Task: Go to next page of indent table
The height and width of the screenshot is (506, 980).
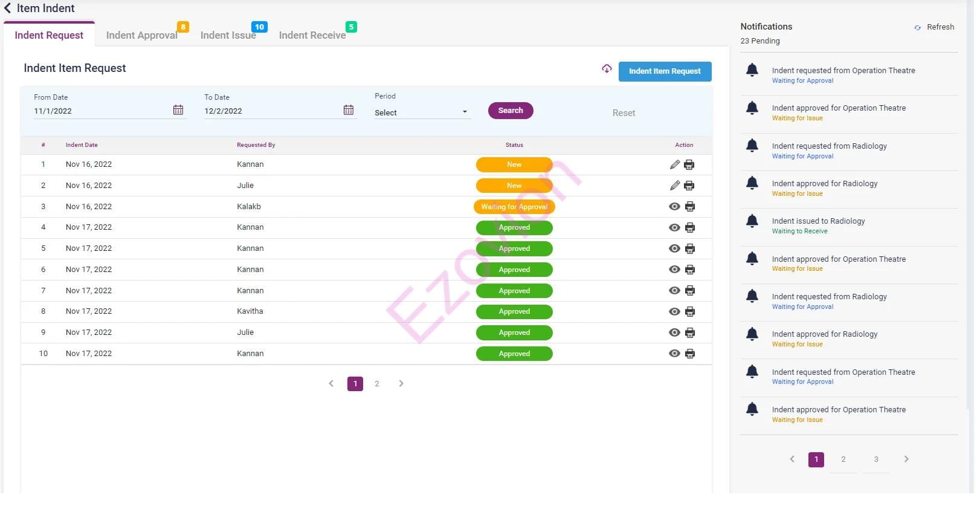Action: [x=401, y=384]
